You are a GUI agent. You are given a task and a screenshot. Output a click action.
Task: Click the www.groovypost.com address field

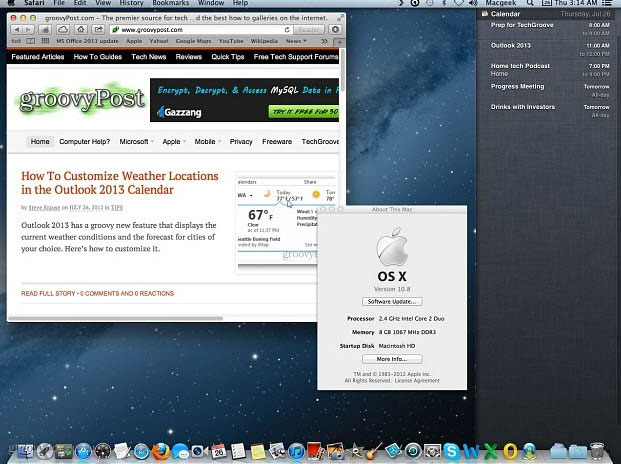coord(200,30)
